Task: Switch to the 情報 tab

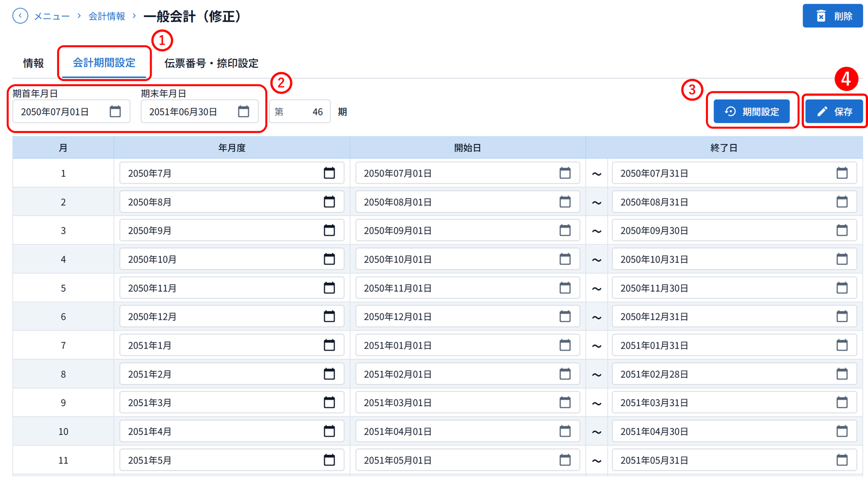Action: pyautogui.click(x=33, y=63)
